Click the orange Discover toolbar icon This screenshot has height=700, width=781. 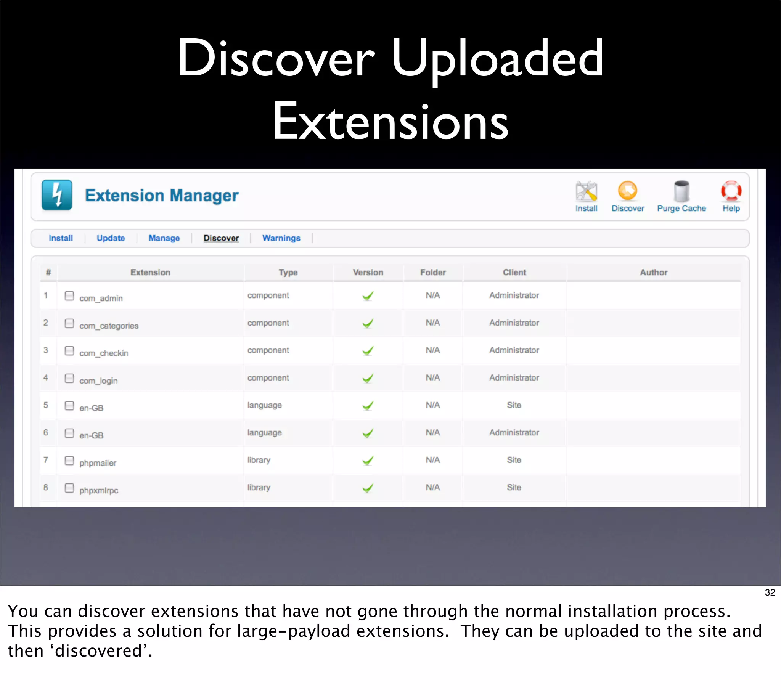pos(627,191)
